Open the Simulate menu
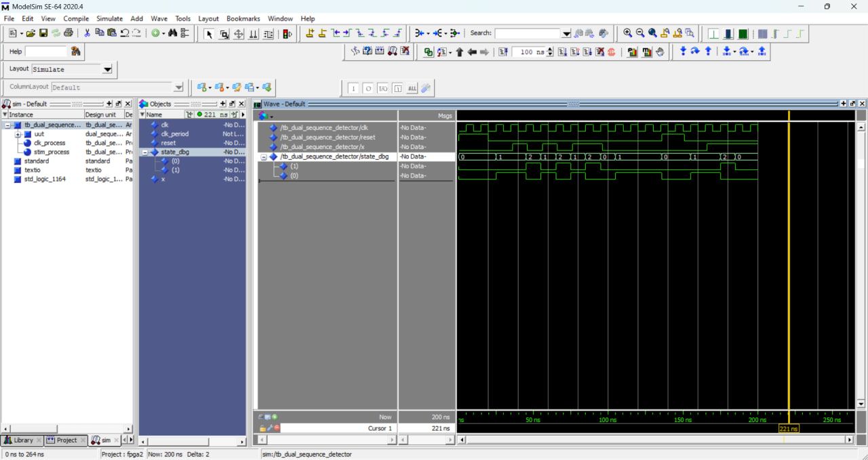 point(110,18)
